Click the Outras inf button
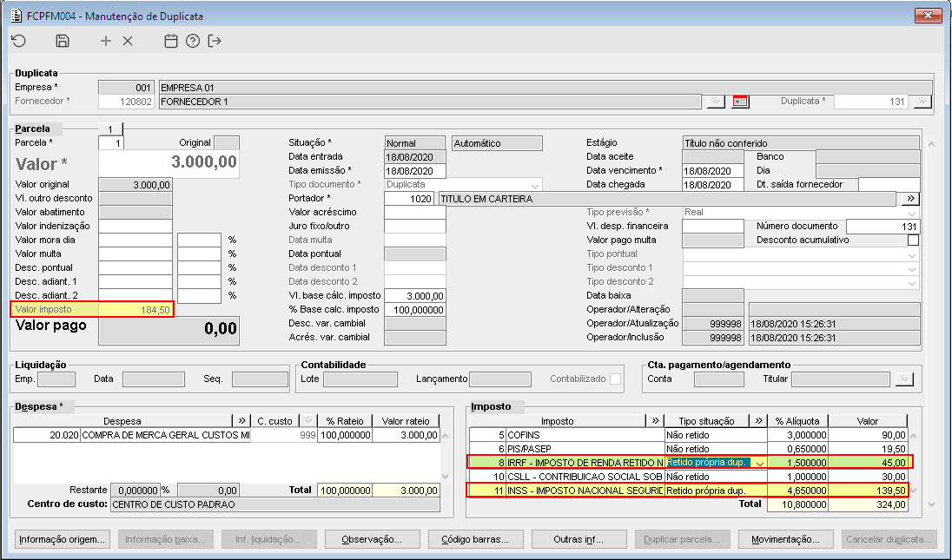952x560 pixels. click(578, 539)
